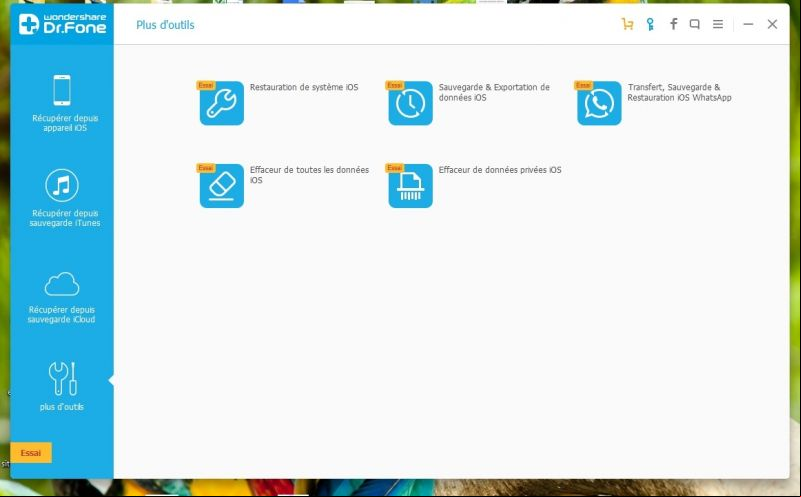Viewport: 801px width, 497px height.
Task: Click the Wondershare Dr.Fone logo
Action: tap(62, 24)
